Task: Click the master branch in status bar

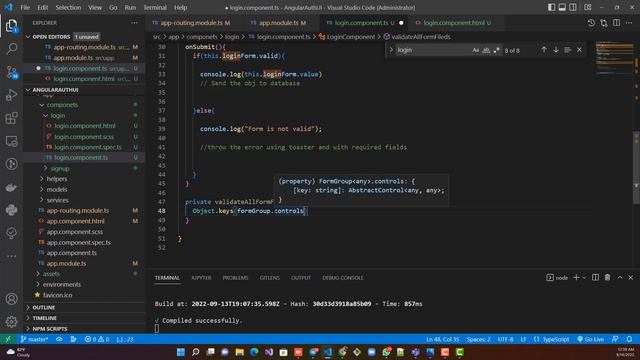Action: (x=35, y=339)
